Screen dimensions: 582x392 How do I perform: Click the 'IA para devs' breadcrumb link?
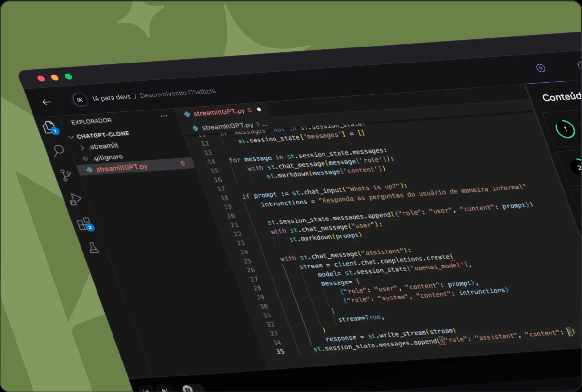pyautogui.click(x=111, y=97)
